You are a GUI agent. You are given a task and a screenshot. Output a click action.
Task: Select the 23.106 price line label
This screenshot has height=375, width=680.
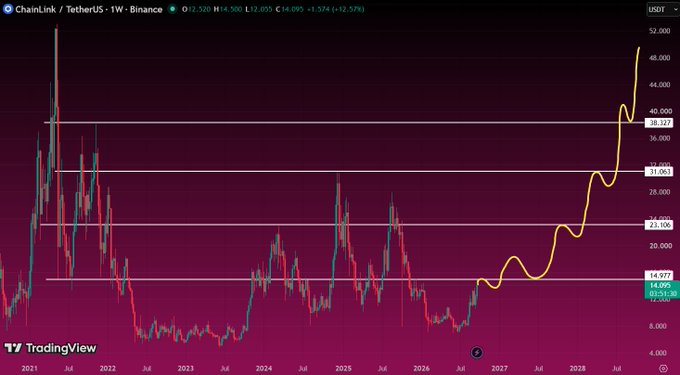point(660,225)
